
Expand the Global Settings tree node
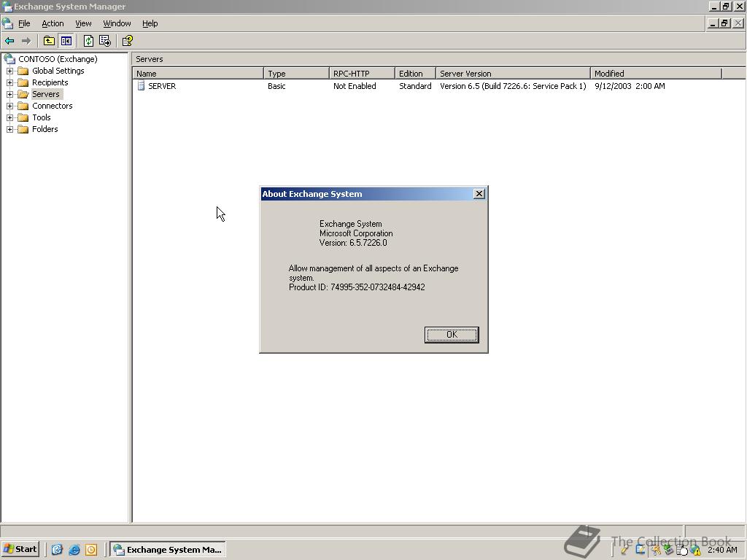(9, 71)
